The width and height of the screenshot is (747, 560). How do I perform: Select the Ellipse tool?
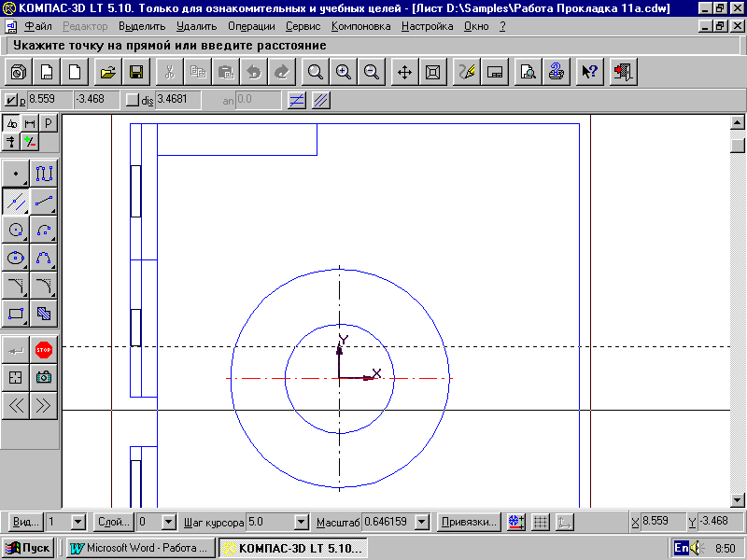16,258
